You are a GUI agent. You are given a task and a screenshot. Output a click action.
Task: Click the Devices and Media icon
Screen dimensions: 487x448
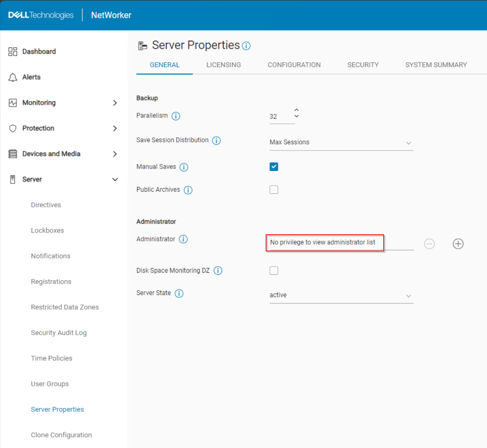[x=12, y=154]
